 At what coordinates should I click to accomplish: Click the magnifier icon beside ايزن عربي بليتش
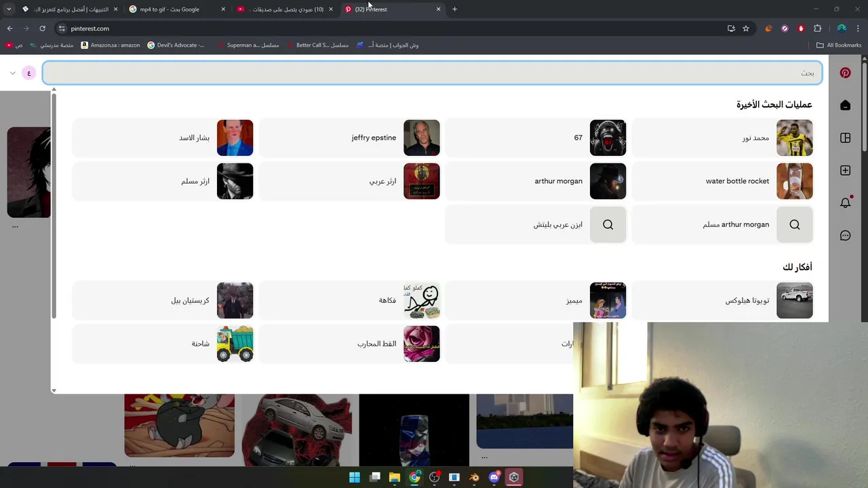(608, 224)
